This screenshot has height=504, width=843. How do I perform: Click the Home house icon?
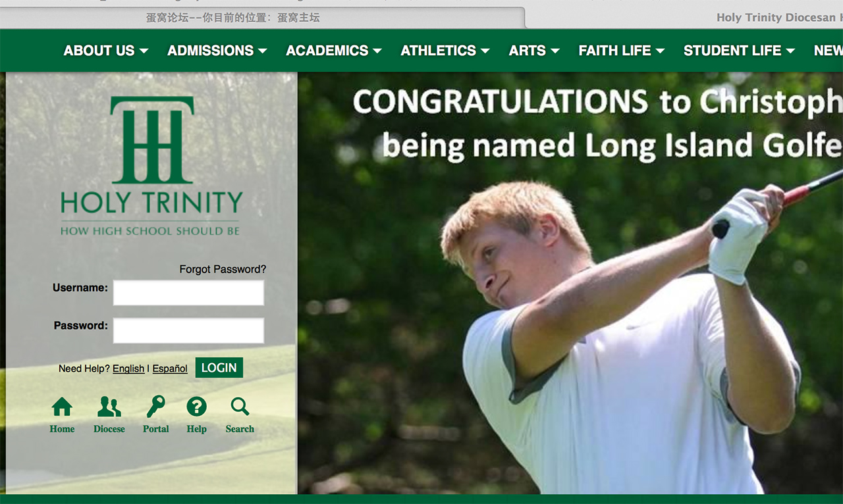(62, 407)
